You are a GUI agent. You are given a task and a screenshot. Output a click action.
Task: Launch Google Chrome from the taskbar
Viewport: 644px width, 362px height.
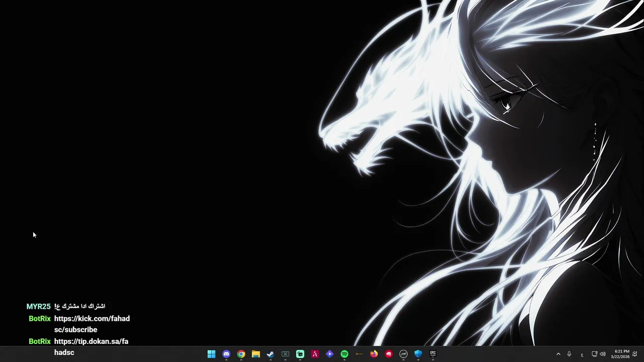[241, 354]
